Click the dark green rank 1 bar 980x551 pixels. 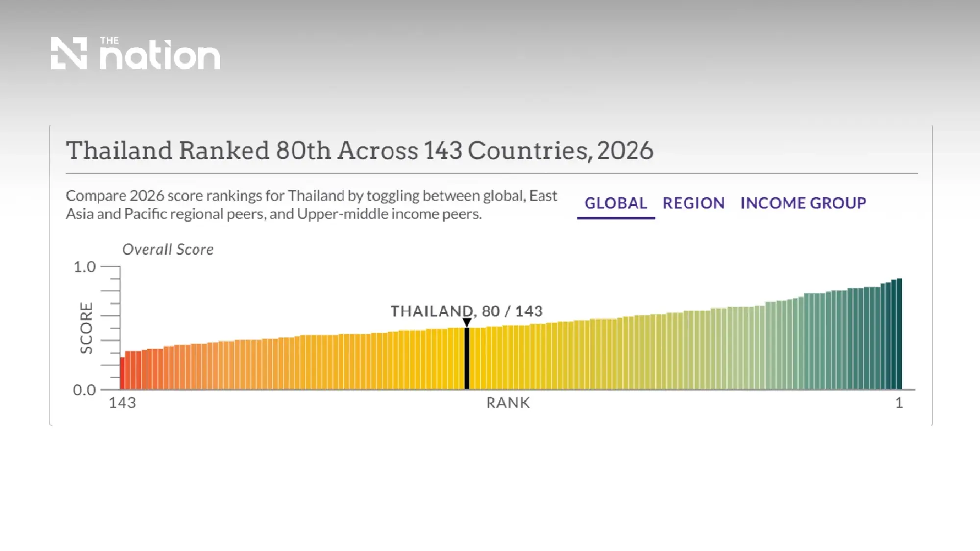click(x=899, y=334)
